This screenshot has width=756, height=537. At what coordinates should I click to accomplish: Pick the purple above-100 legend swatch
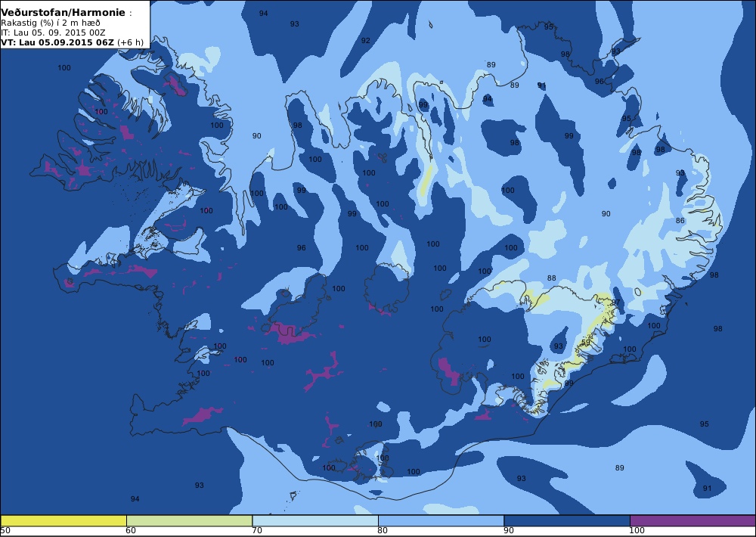point(692,520)
